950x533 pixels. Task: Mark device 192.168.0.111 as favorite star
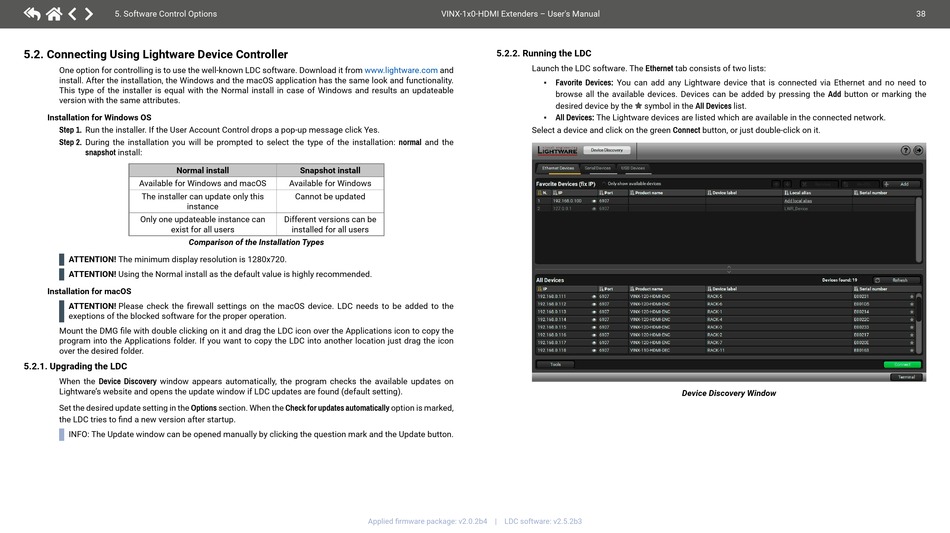[912, 297]
